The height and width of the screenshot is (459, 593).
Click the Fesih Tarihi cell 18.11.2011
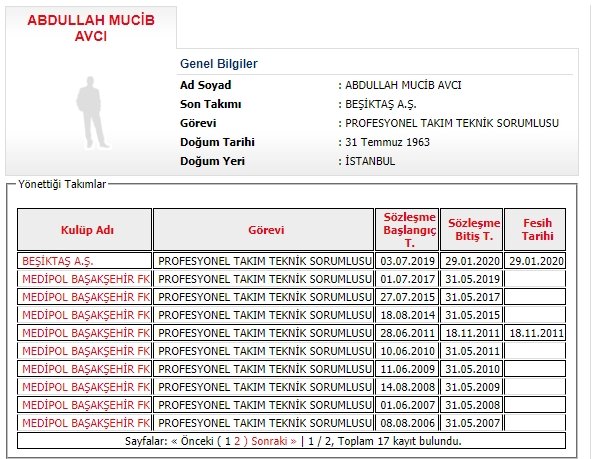point(536,333)
